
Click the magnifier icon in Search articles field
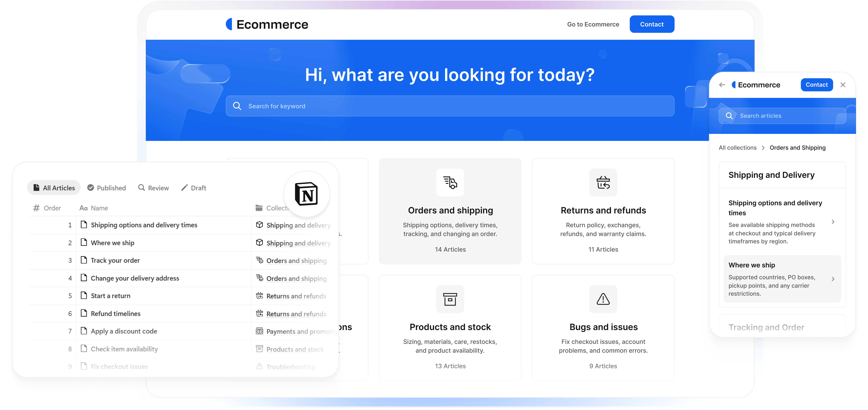(x=729, y=116)
